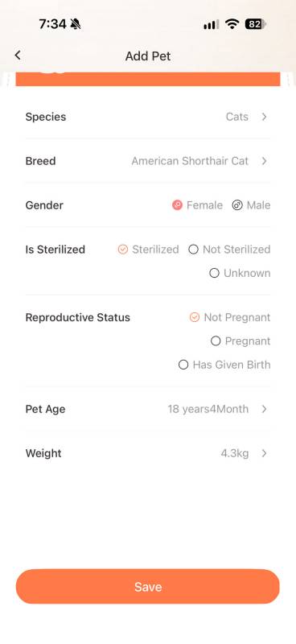Select the Male gender icon
Viewport: 296px width, 644px height.
click(x=237, y=205)
